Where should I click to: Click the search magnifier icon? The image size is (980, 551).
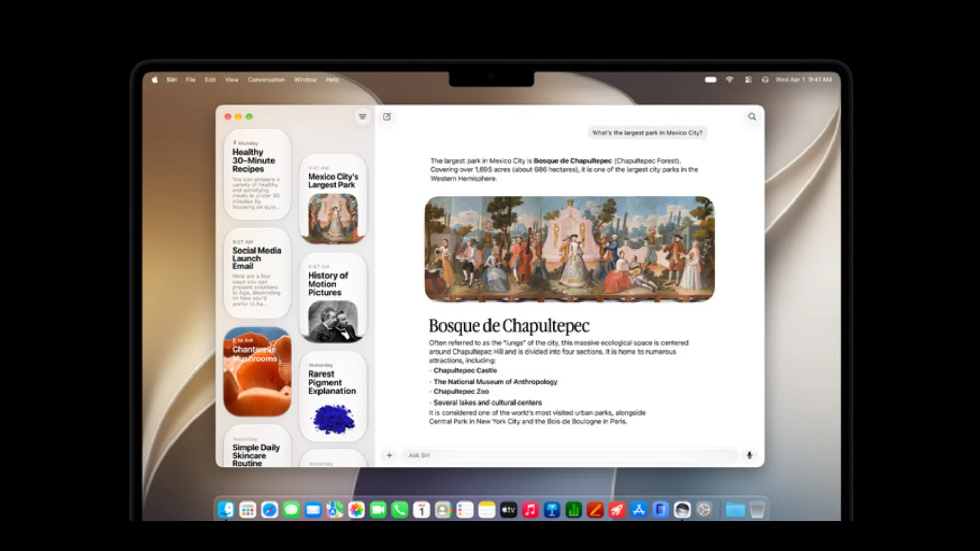click(x=752, y=117)
